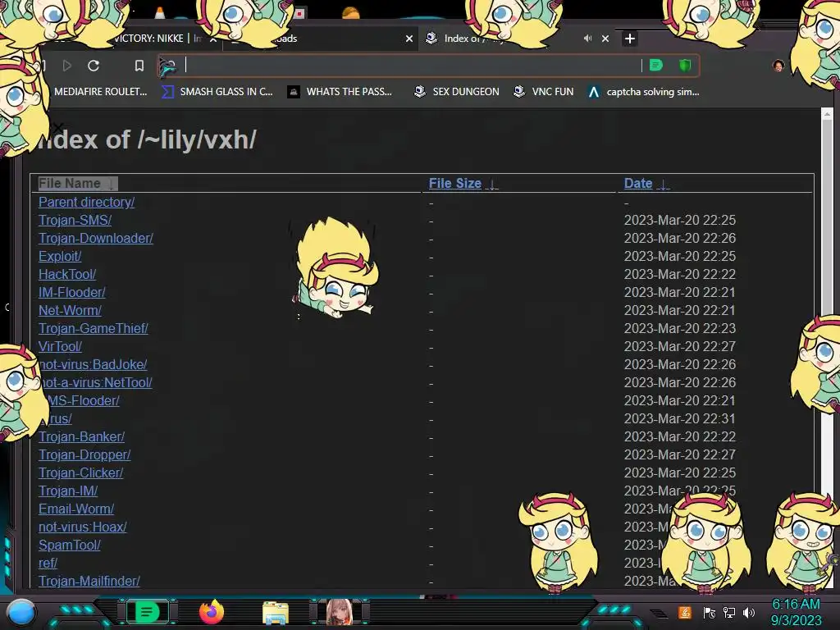Click the site favicon in the address bar
The height and width of the screenshot is (630, 840).
tap(167, 66)
